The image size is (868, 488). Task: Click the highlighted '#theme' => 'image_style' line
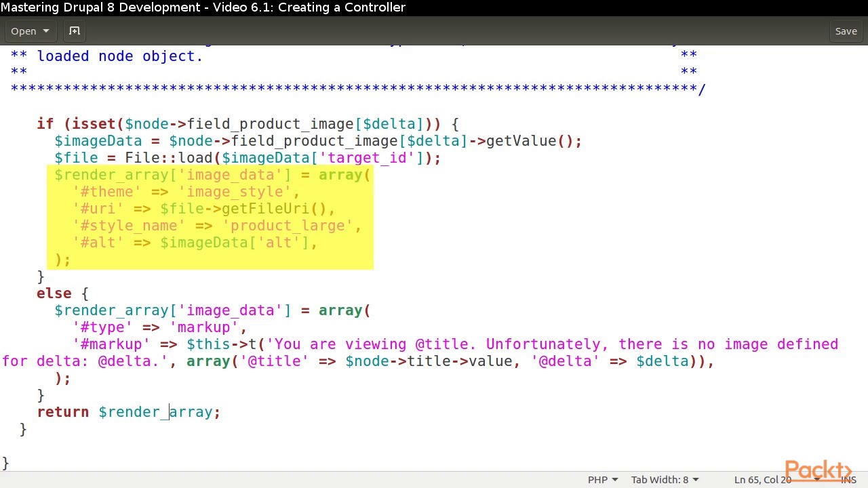186,192
